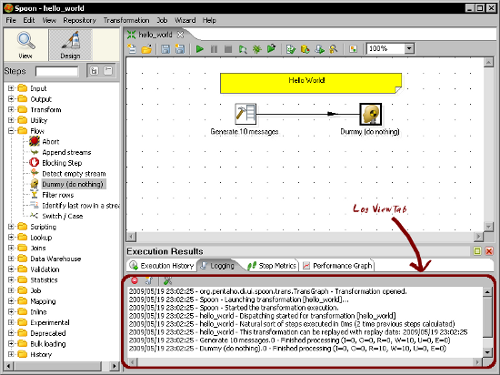Select the Blocking Step item
500x375 pixels.
62,163
